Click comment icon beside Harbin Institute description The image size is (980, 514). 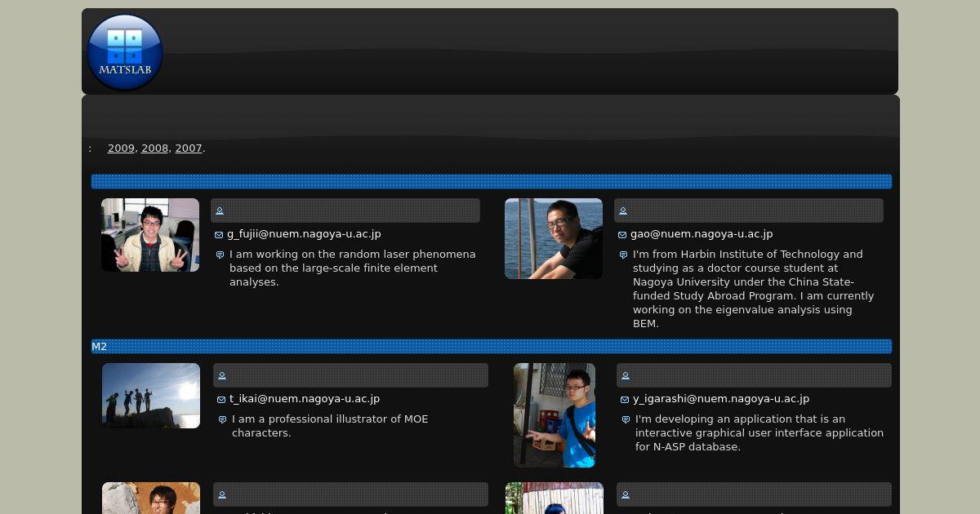tap(623, 255)
